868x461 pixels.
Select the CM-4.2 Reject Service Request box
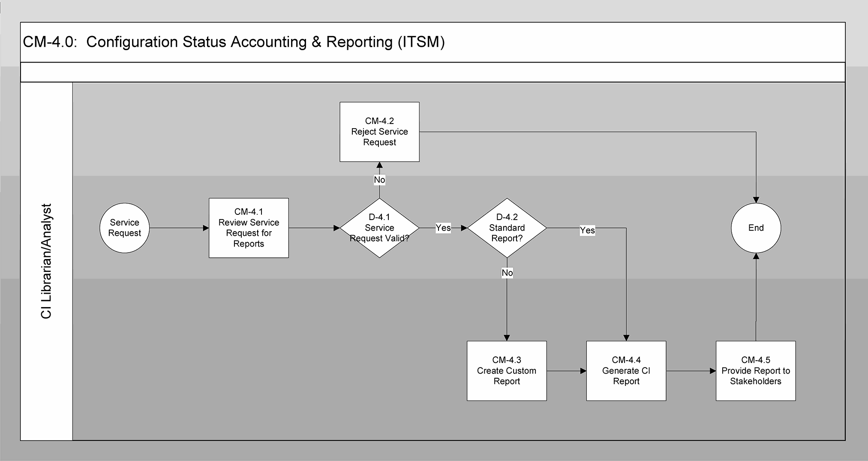pos(379,132)
